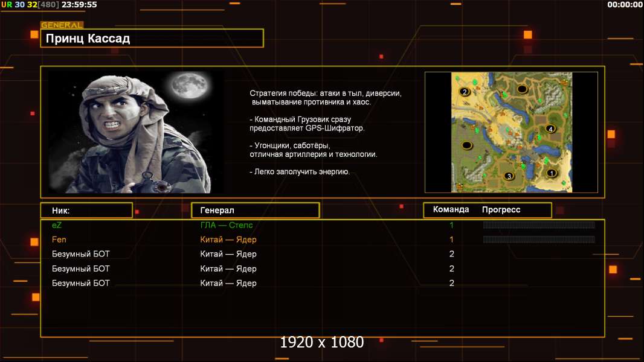Click the GENERAL label tag
The width and height of the screenshot is (644, 362).
point(62,25)
